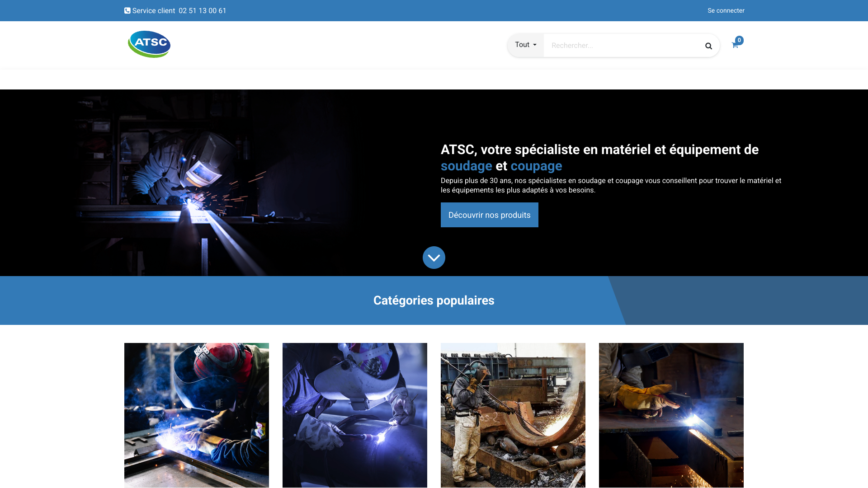Viewport: 868px width, 488px height.
Task: Open the red-helmet welder category image
Action: coord(197,415)
